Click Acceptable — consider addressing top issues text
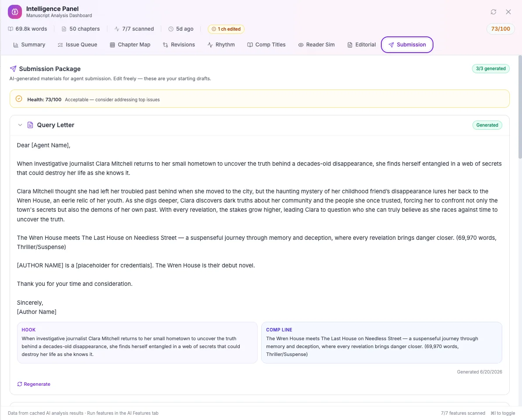 (112, 100)
